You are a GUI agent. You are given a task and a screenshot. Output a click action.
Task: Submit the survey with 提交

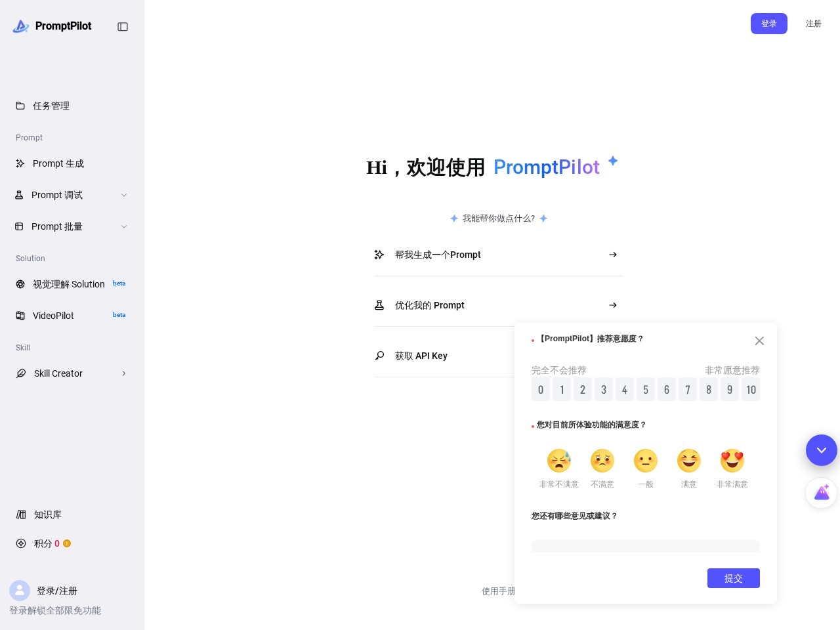[x=734, y=578]
